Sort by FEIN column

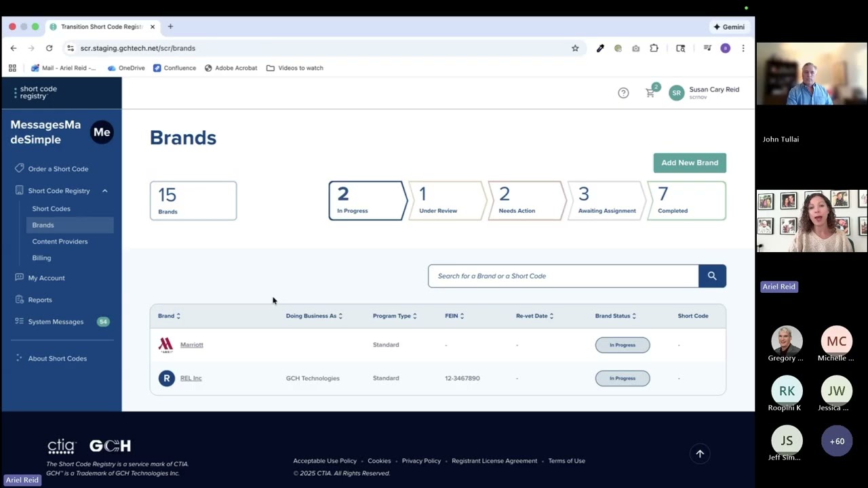click(x=454, y=316)
